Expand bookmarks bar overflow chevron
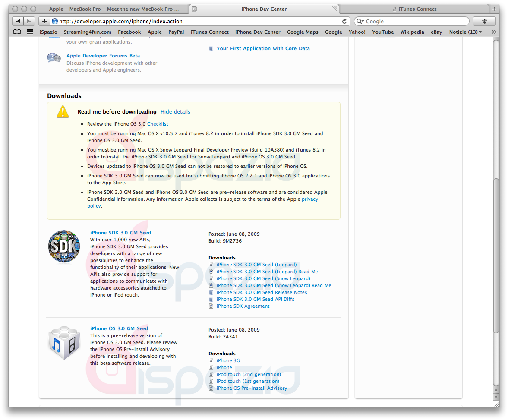This screenshot has width=508, height=420. click(494, 32)
